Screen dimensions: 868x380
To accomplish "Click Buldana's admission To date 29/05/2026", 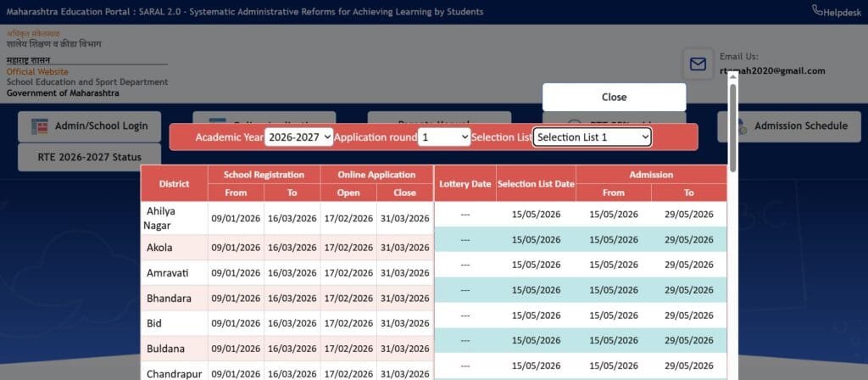I will point(689,341).
